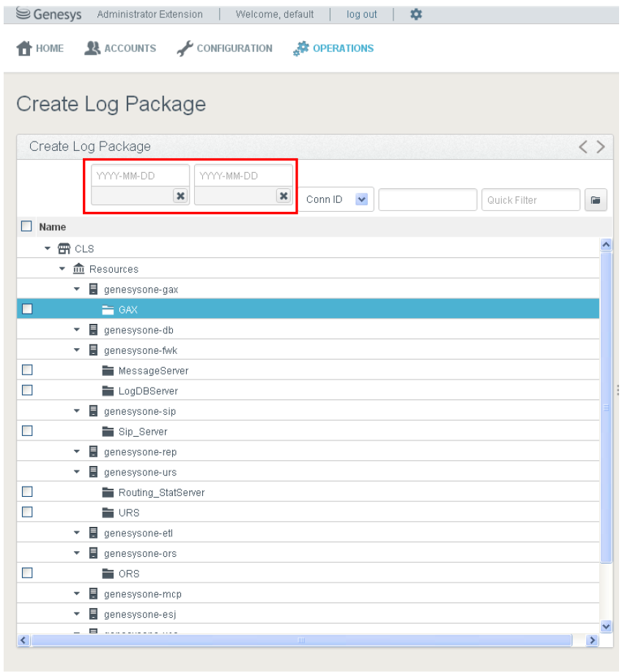Select the Sip_Server folder icon

pos(108,432)
